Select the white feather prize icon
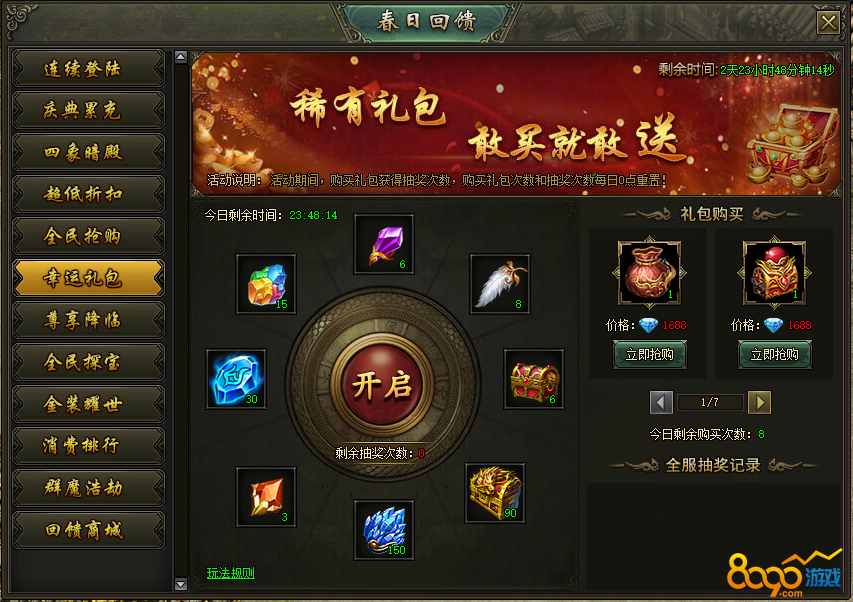 pos(500,284)
